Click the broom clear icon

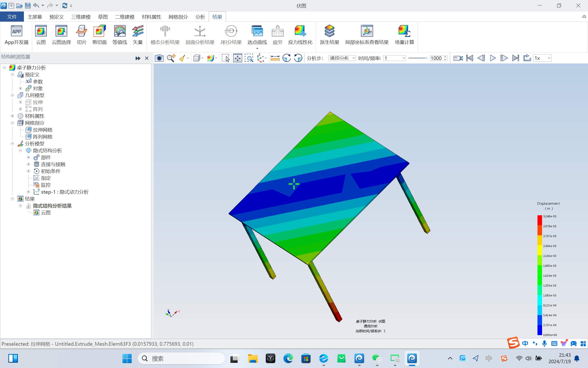[182, 58]
